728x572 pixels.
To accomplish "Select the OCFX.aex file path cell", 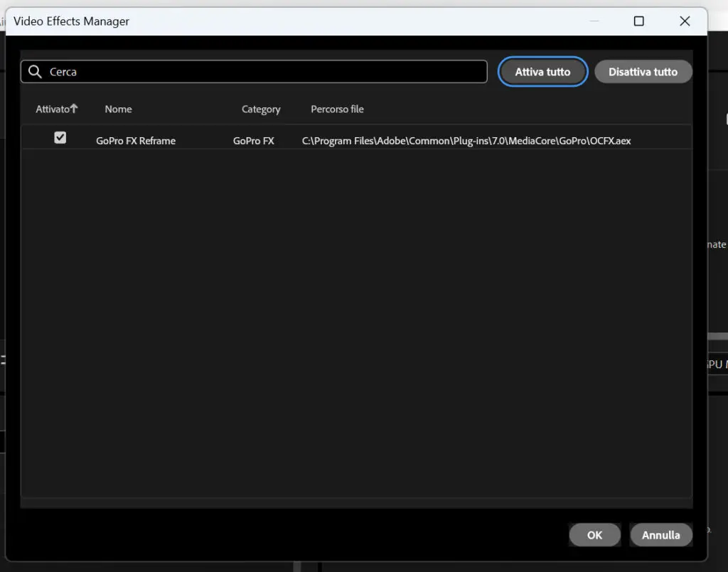I will click(x=466, y=141).
